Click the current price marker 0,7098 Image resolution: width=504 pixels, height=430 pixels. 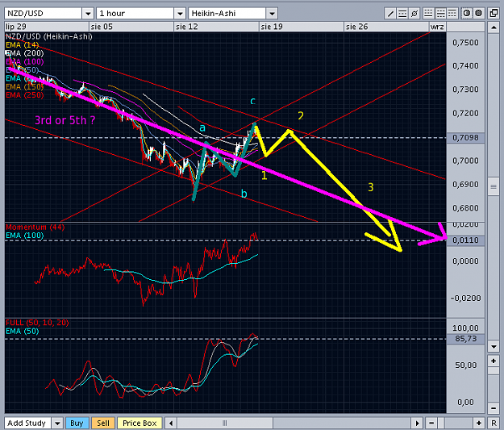(465, 138)
